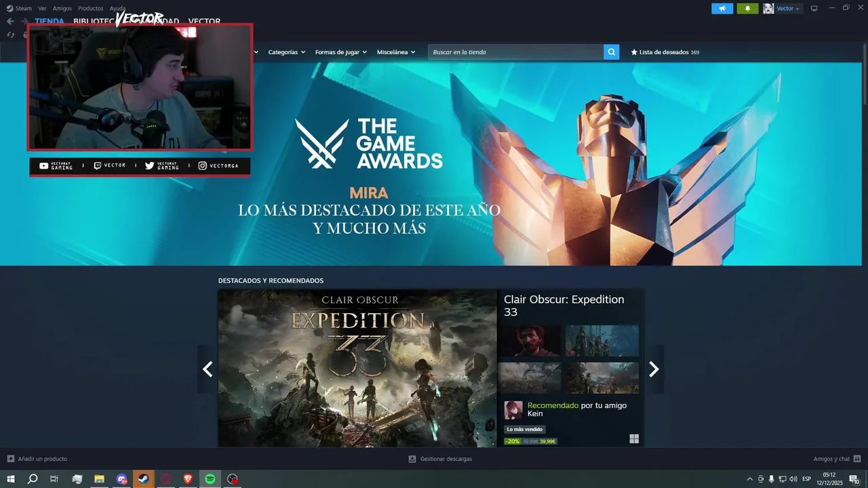Click 'Clair Obscur: Expedition 33' title text
The image size is (868, 488).
pyautogui.click(x=564, y=306)
